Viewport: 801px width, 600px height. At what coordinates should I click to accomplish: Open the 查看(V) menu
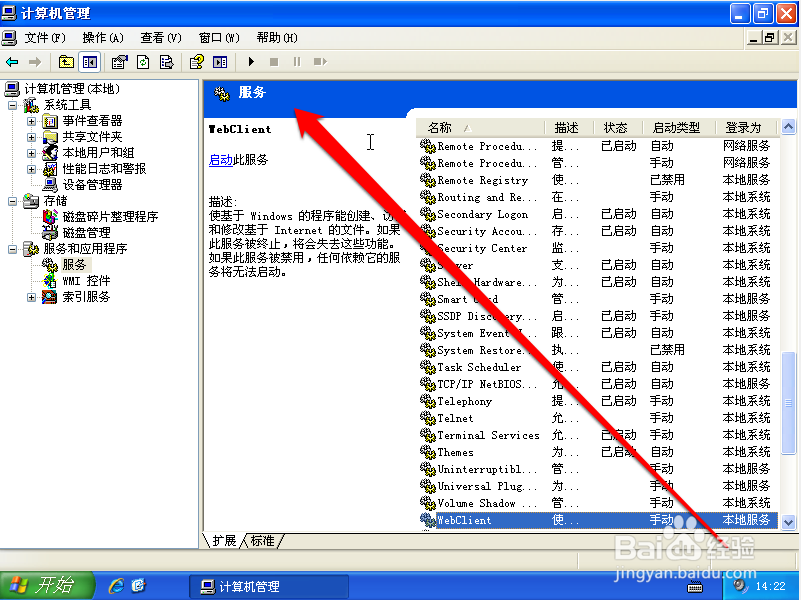click(x=161, y=38)
